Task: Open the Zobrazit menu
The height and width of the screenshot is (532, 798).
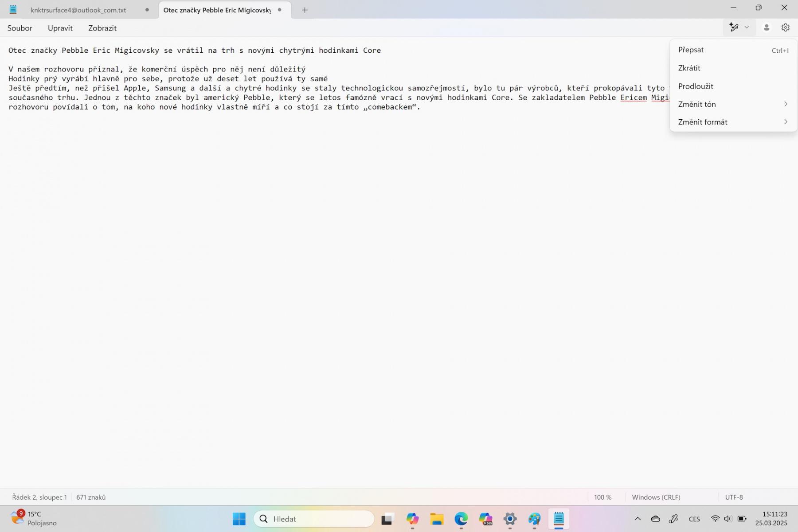Action: (102, 28)
